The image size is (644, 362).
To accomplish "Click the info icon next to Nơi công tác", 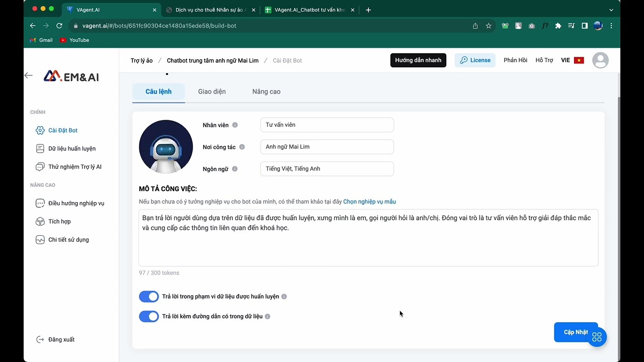I will point(242,147).
